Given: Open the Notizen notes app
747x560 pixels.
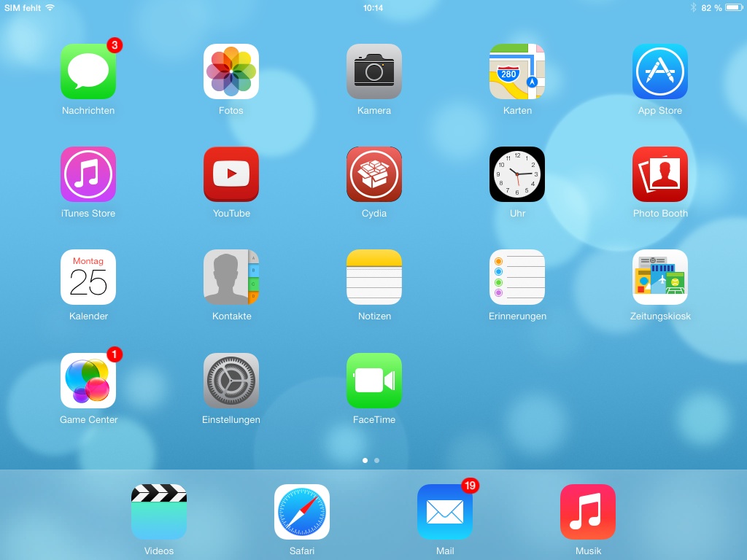Looking at the screenshot, I should [374, 277].
